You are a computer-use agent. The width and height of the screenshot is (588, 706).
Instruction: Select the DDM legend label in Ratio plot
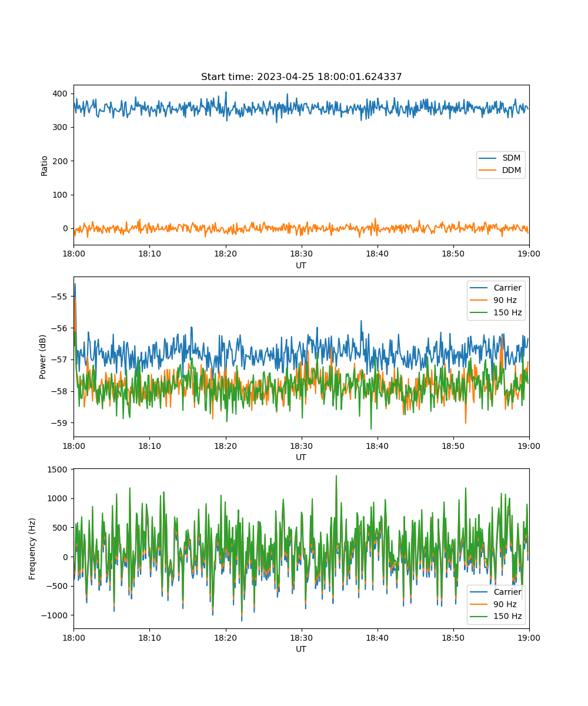[512, 171]
